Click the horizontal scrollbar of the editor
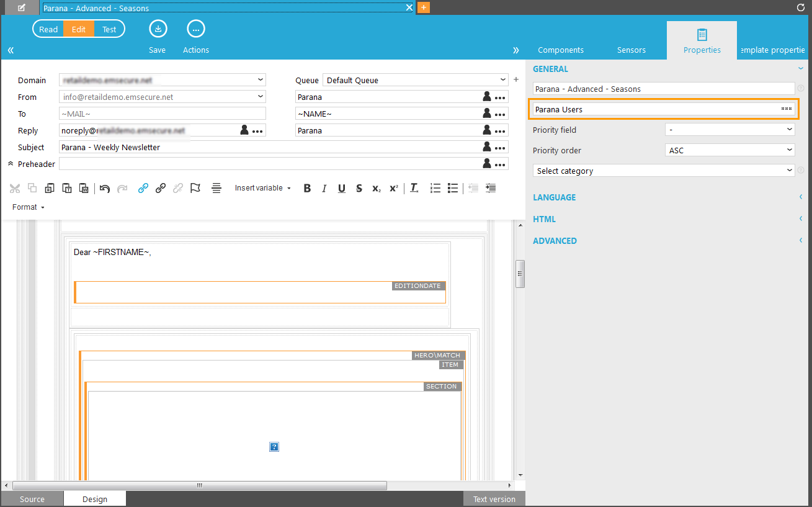Viewport: 812px width, 507px height. click(199, 485)
